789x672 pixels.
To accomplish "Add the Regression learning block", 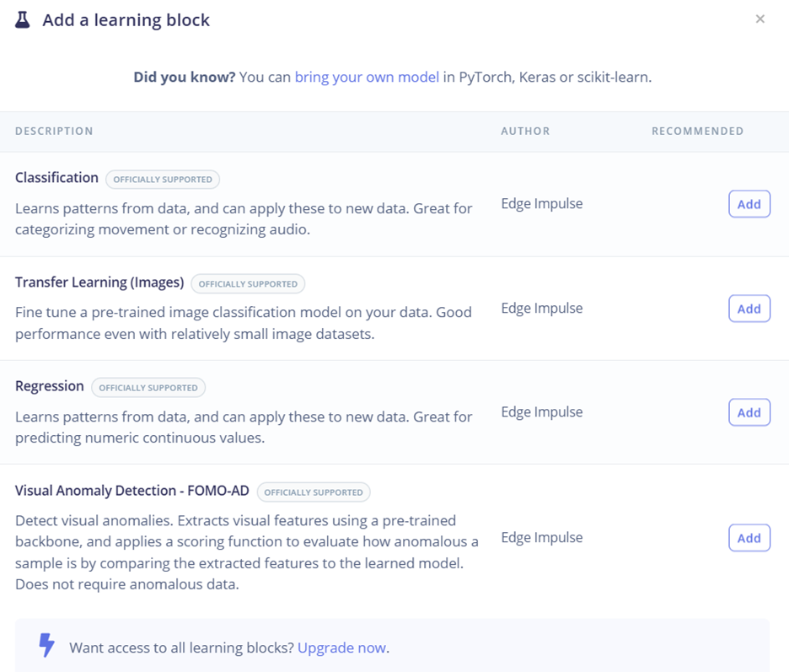I will pyautogui.click(x=749, y=412).
